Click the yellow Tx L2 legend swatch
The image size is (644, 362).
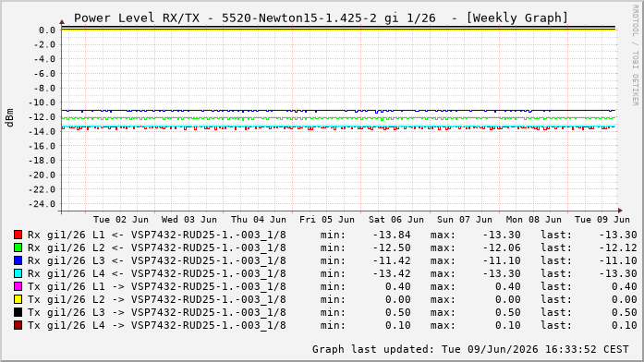point(18,299)
